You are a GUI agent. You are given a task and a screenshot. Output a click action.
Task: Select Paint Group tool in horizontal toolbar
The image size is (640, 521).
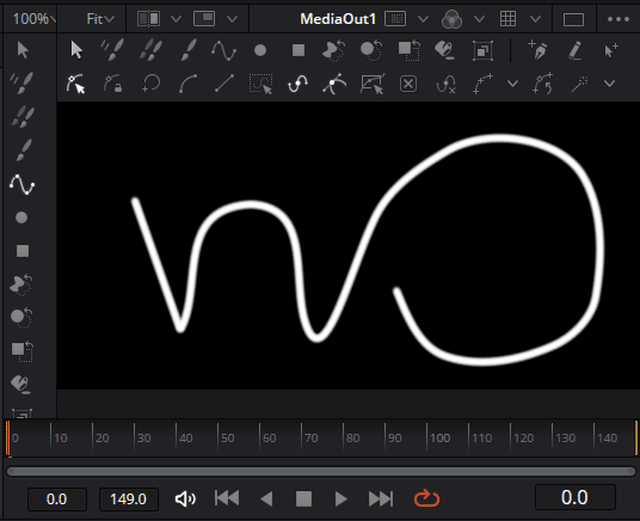coord(483,51)
